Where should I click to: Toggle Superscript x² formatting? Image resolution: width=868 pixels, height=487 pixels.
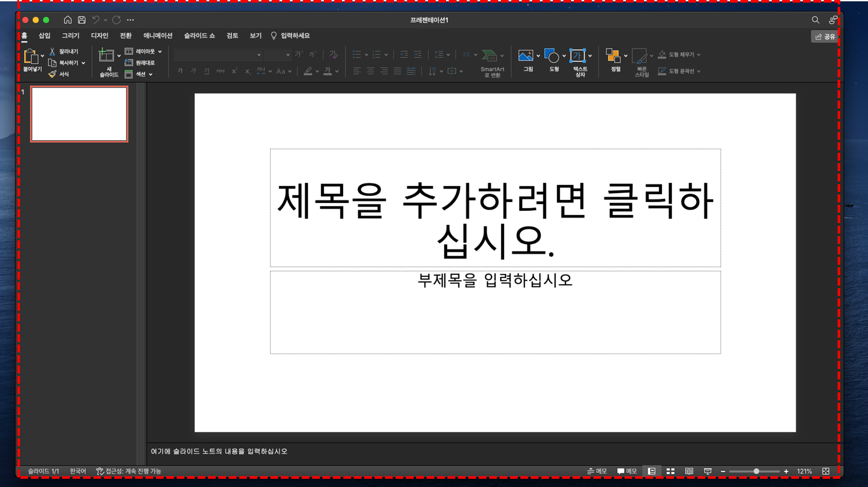(234, 71)
